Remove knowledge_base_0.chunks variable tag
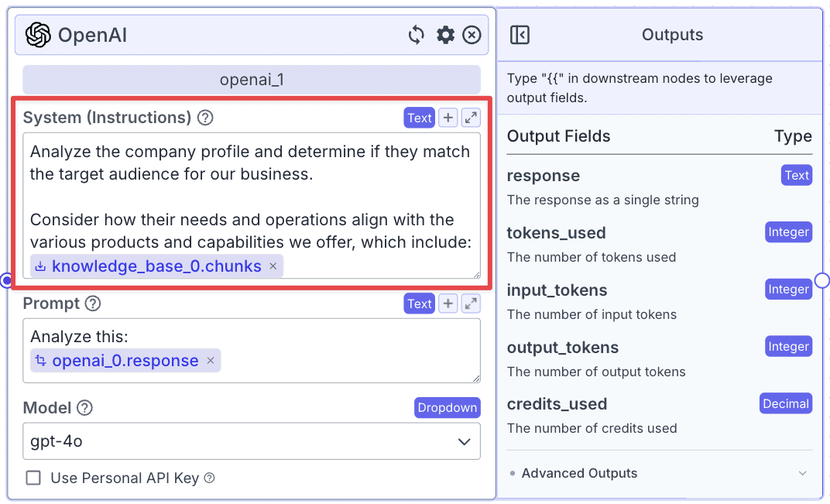This screenshot has width=830, height=504. (x=273, y=266)
